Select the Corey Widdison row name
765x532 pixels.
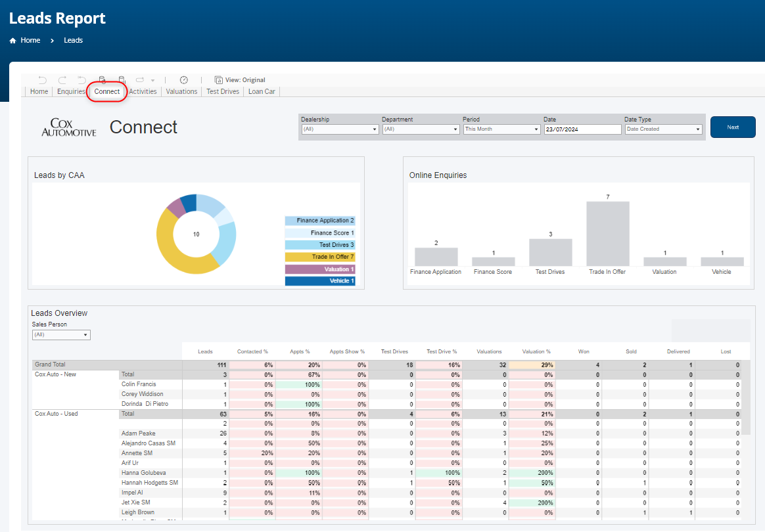[x=143, y=394]
